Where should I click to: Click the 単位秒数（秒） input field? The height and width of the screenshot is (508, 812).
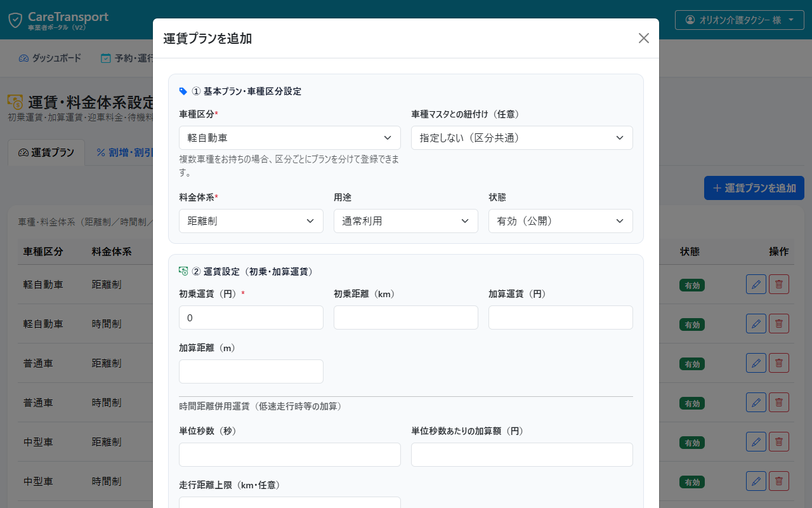tap(290, 455)
